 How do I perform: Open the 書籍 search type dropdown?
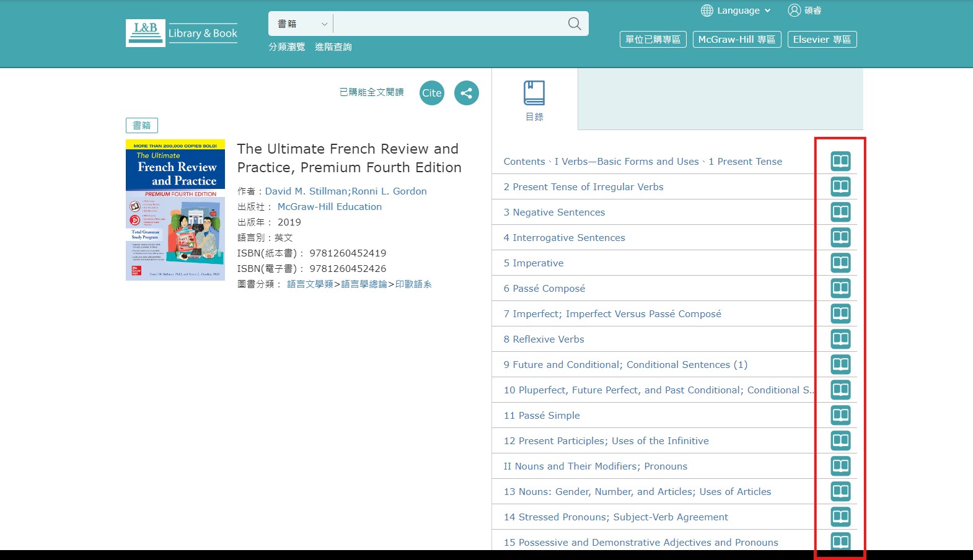click(x=301, y=24)
